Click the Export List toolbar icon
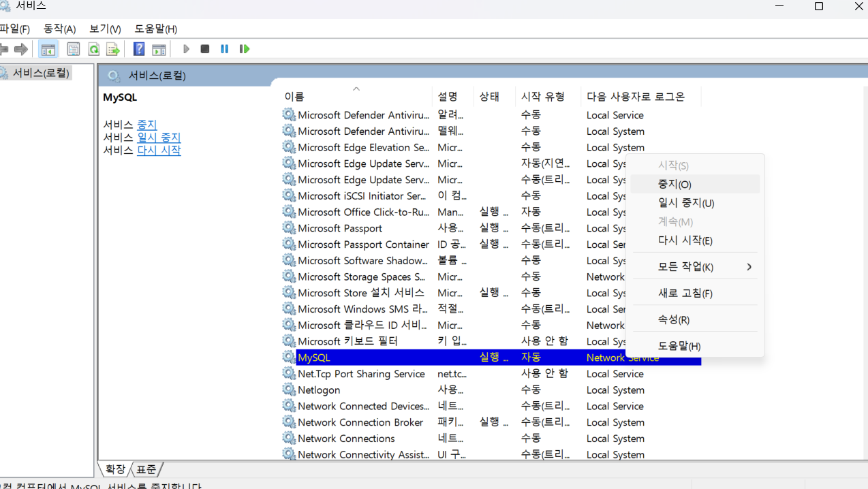This screenshot has height=489, width=868. [x=113, y=49]
